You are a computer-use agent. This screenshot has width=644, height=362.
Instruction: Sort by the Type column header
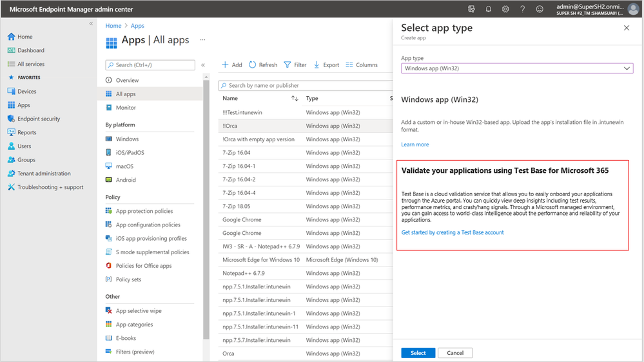[x=312, y=98]
